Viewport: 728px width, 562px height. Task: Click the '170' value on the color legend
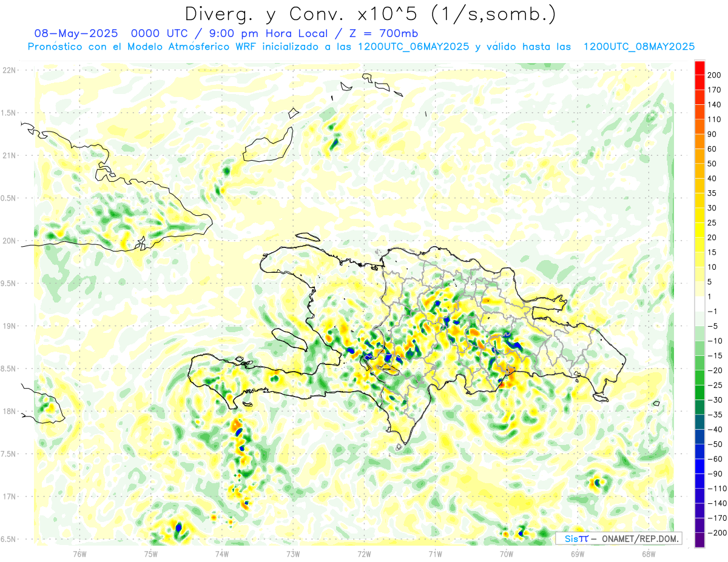715,90
